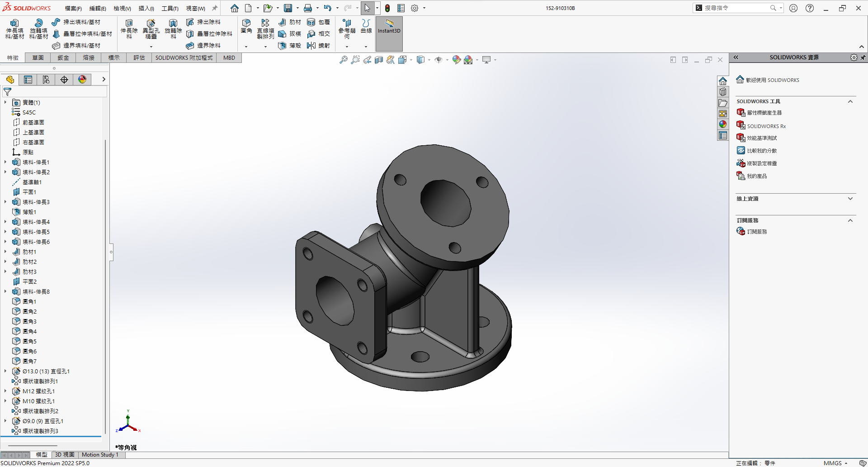
Task: Select the Extruded Cut tool (伸長除料)
Action: click(129, 29)
